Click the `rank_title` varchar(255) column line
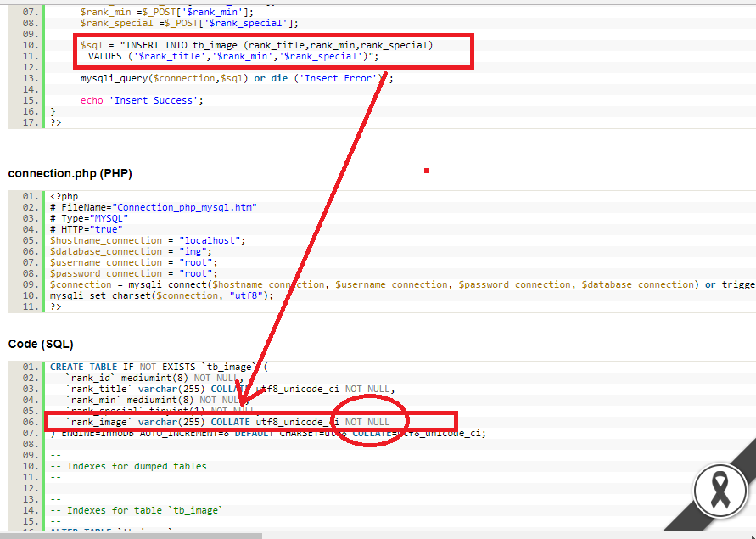756x539 pixels. point(231,389)
